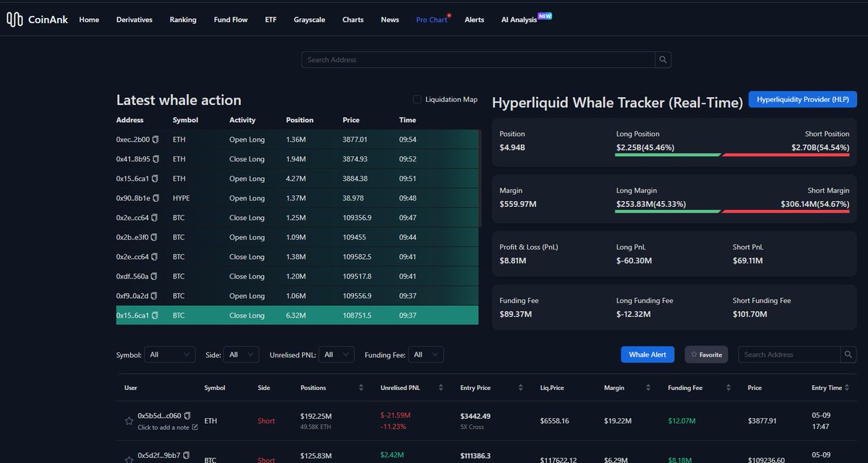Click the 'Latest whale action' heading

click(179, 100)
